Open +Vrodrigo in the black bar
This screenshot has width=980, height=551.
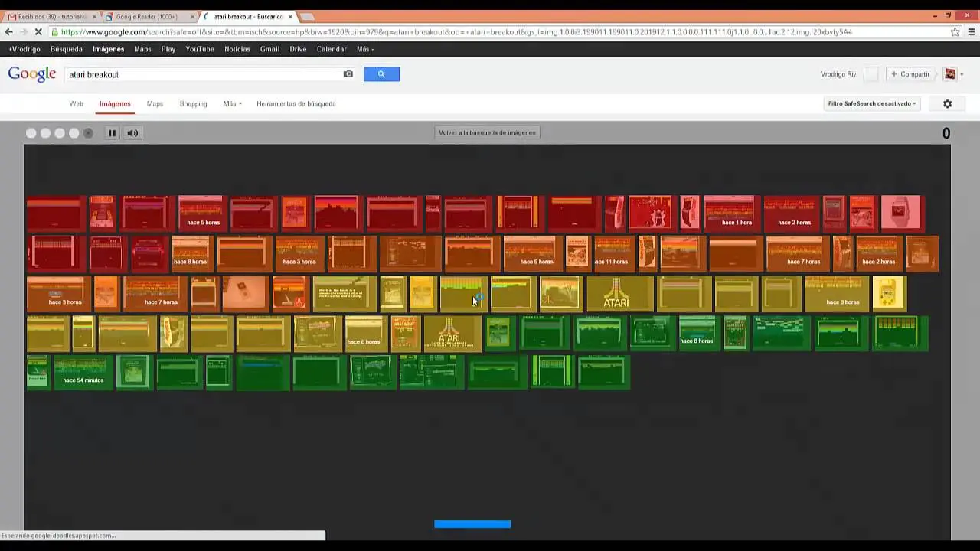point(24,49)
